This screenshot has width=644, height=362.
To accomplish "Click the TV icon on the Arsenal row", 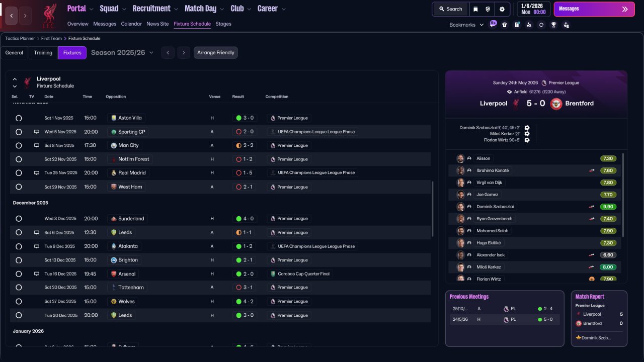I will click(36, 274).
